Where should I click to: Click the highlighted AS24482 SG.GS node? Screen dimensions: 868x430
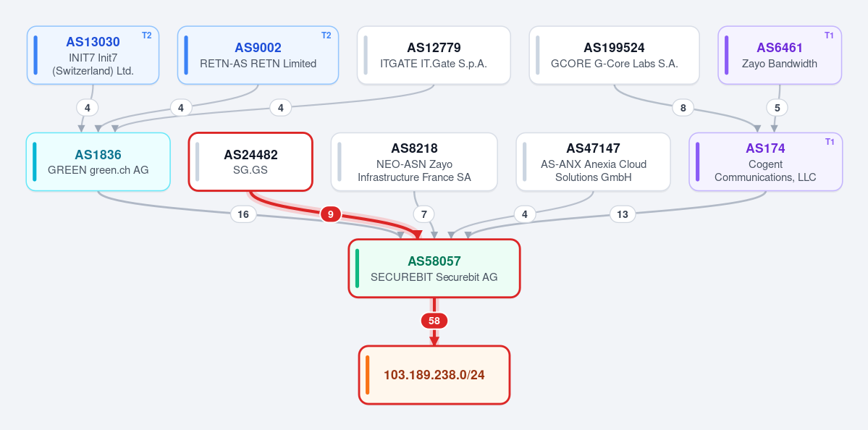click(x=250, y=161)
